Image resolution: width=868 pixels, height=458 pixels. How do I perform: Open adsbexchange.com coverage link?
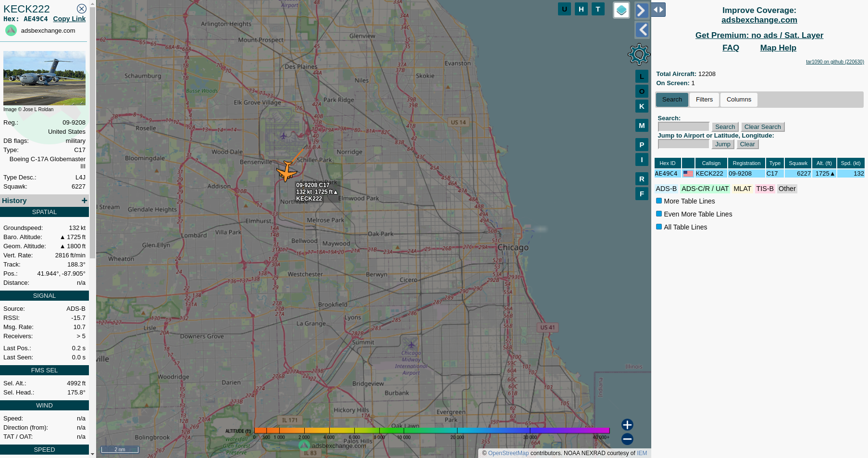coord(759,20)
